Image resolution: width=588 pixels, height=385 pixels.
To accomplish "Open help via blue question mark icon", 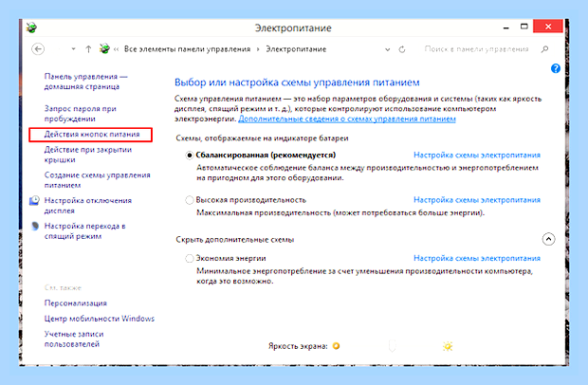I will [556, 68].
